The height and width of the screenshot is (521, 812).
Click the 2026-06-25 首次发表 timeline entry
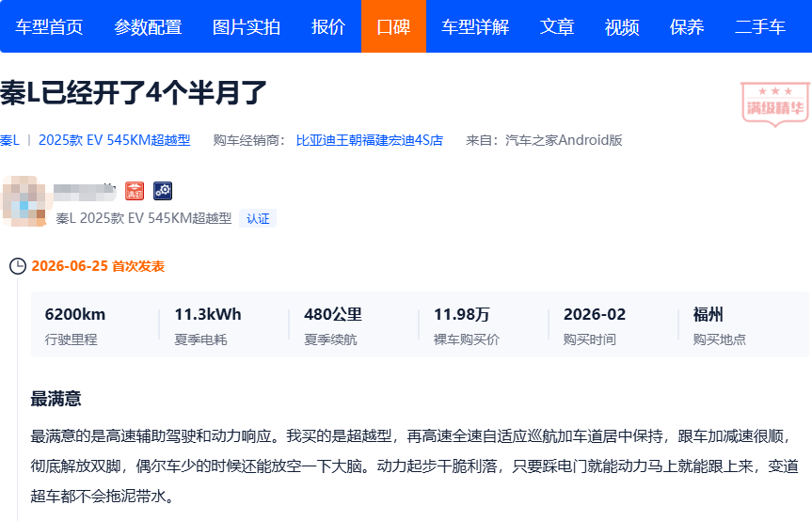(x=98, y=266)
